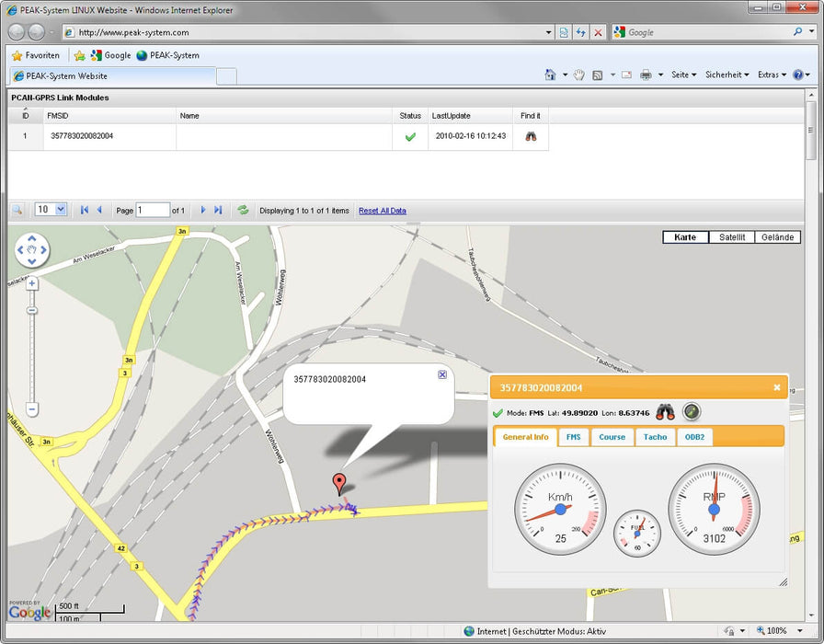
Task: Switch to the Tacho tab
Action: [655, 437]
